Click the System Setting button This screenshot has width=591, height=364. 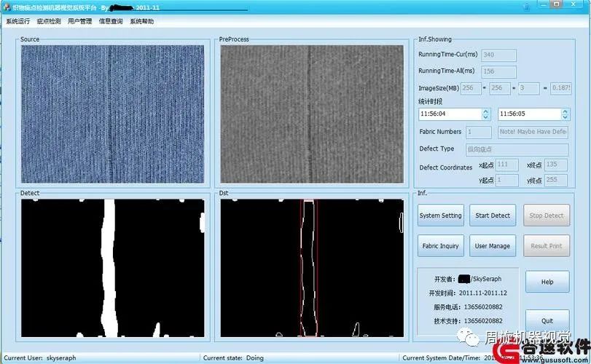coord(441,215)
